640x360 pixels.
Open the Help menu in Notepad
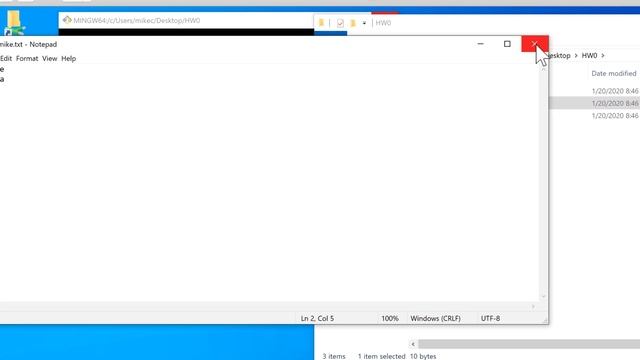69,58
